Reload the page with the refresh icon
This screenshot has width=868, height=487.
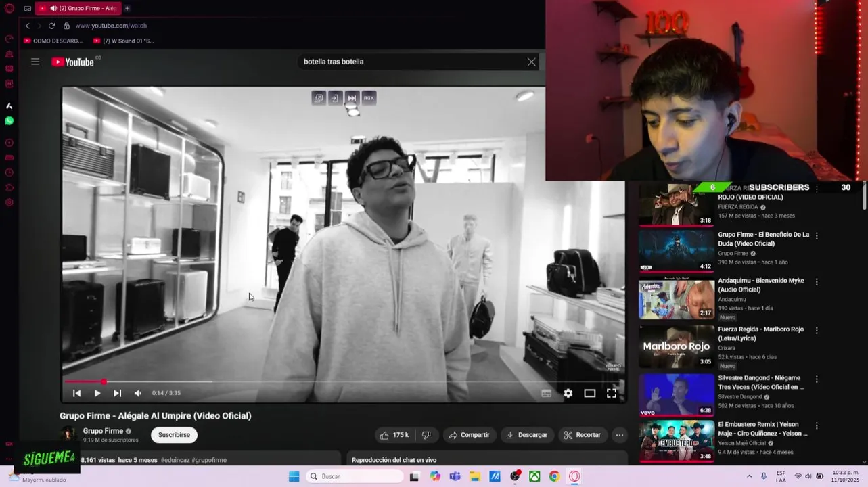tap(51, 26)
